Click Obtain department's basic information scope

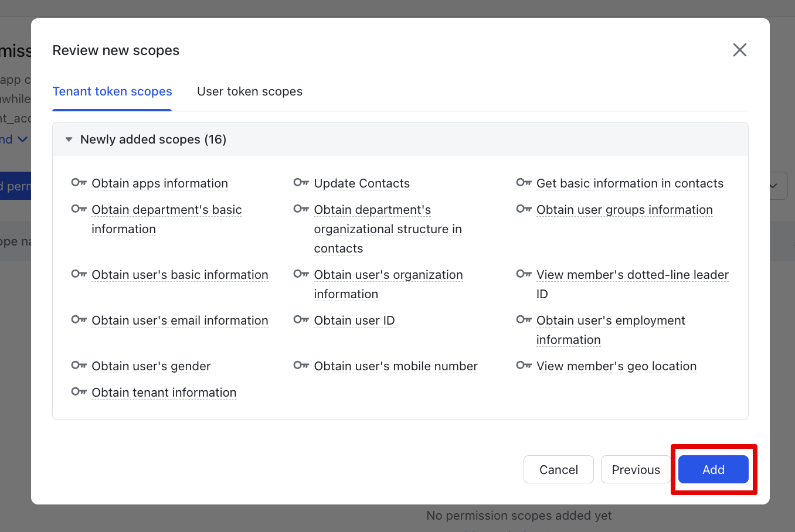coord(167,210)
